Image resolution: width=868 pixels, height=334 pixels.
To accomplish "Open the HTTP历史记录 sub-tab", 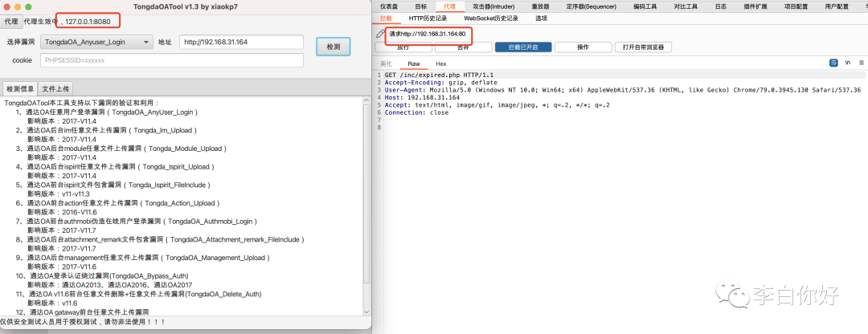I will click(428, 18).
